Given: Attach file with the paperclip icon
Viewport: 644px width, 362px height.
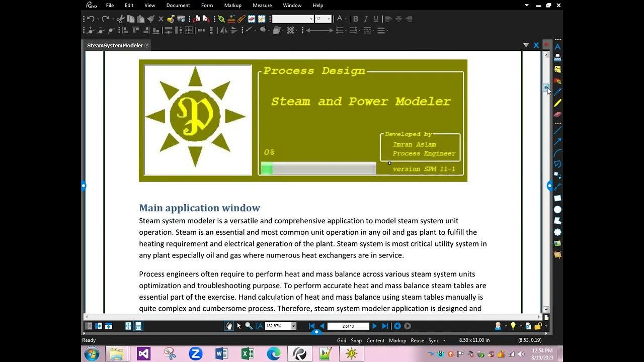Looking at the screenshot, I should point(242,19).
